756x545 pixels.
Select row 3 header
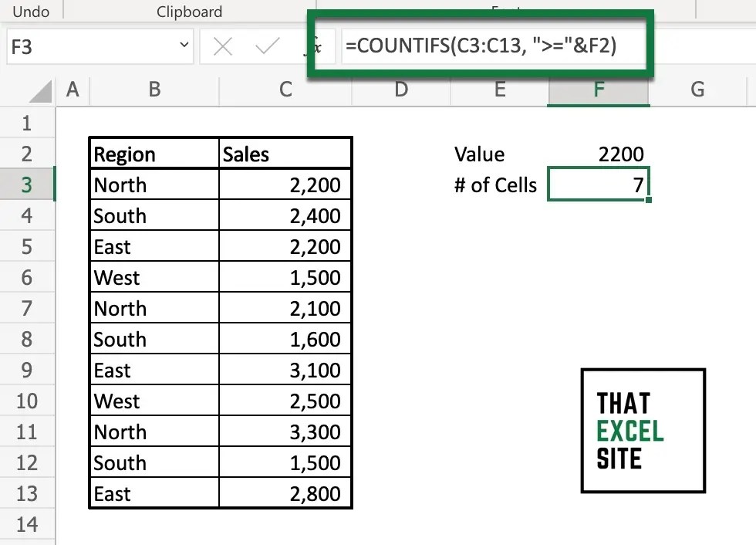point(28,184)
